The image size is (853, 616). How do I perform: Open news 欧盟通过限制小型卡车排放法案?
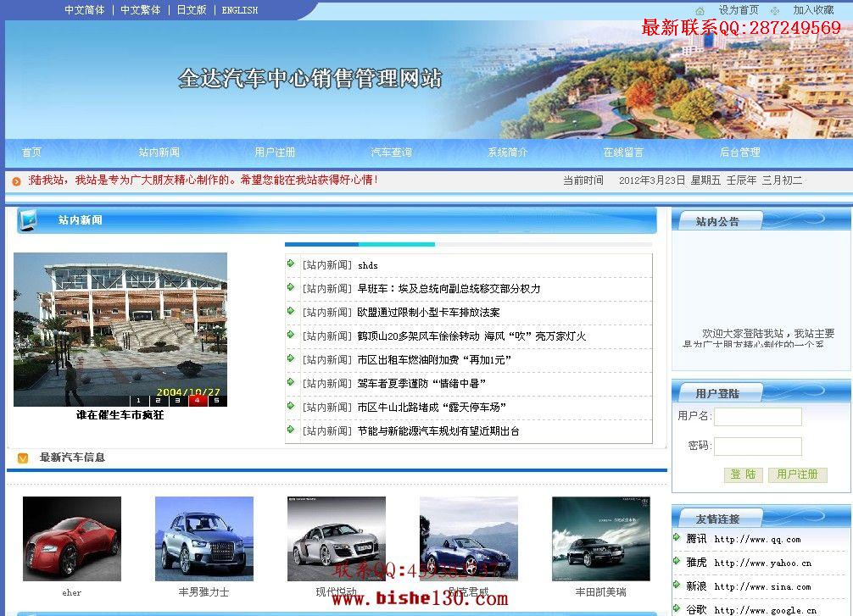pyautogui.click(x=429, y=313)
